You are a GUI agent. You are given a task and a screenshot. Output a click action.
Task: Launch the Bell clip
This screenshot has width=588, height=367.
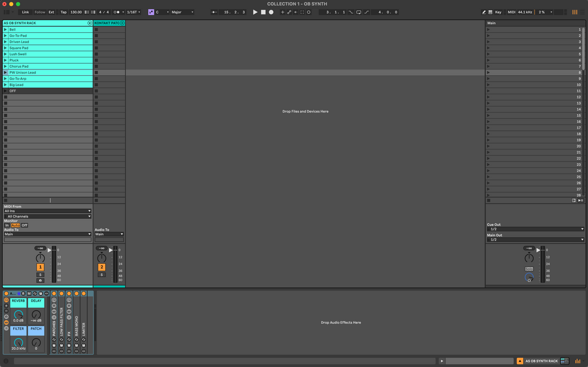coord(6,29)
